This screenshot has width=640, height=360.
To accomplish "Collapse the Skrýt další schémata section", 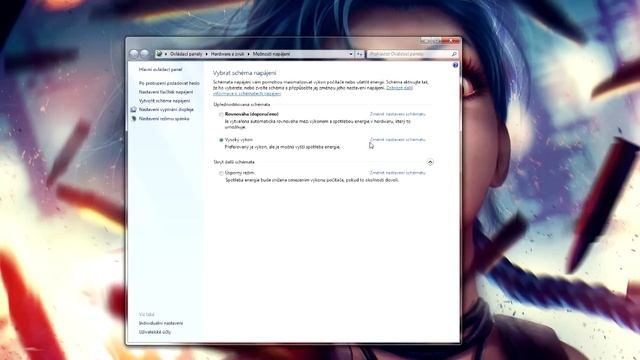I will tap(430, 162).
